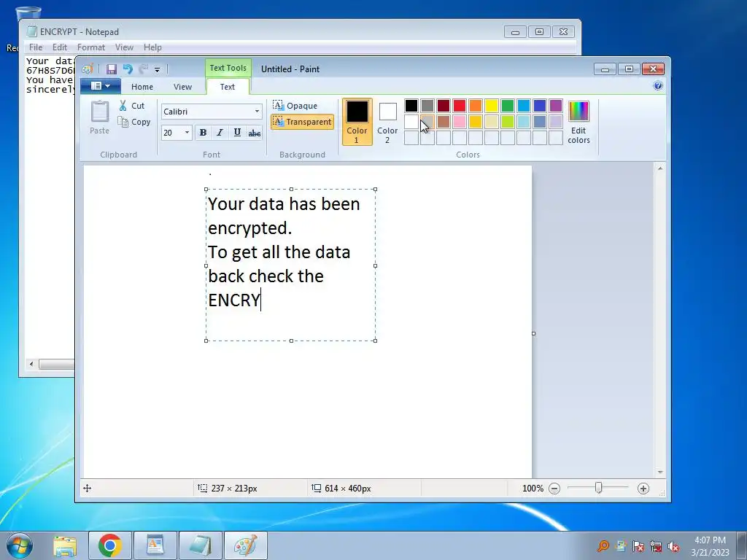
Task: Click the Undo arrow in Paint's title bar
Action: pos(128,69)
